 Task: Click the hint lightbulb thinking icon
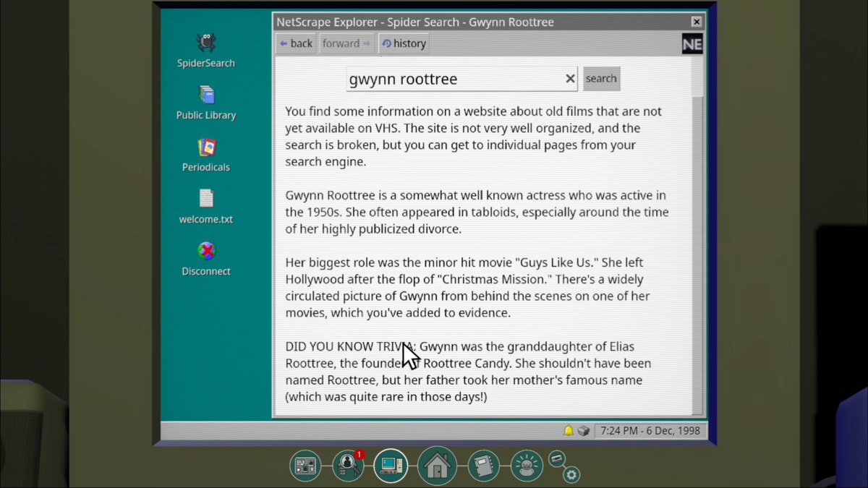[527, 466]
